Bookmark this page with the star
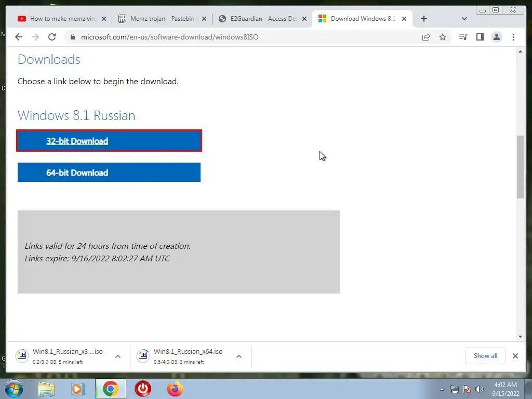532x399 pixels. [x=443, y=37]
